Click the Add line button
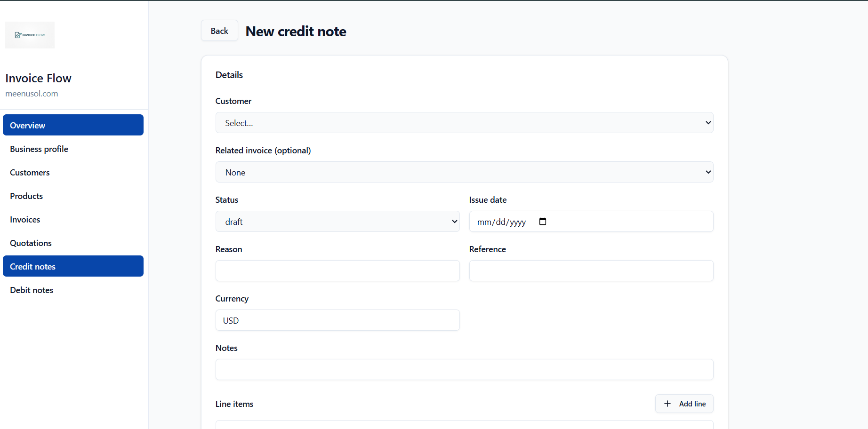Image resolution: width=868 pixels, height=429 pixels. coord(684,404)
